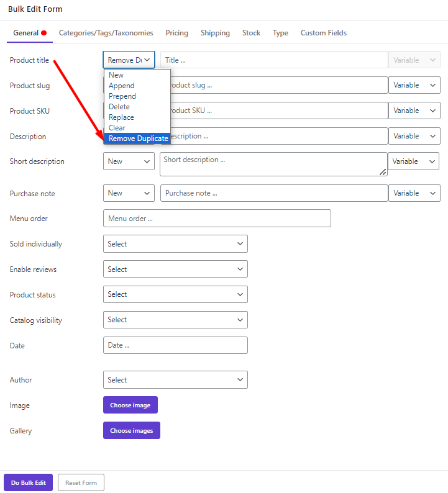448x493 pixels.
Task: Open the Stock tab
Action: click(251, 33)
